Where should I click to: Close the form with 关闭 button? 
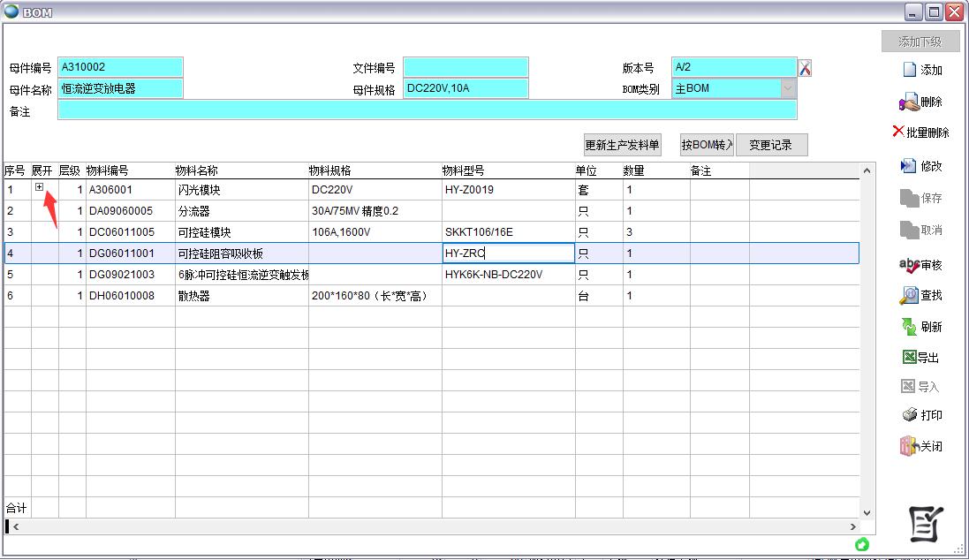coord(921,446)
